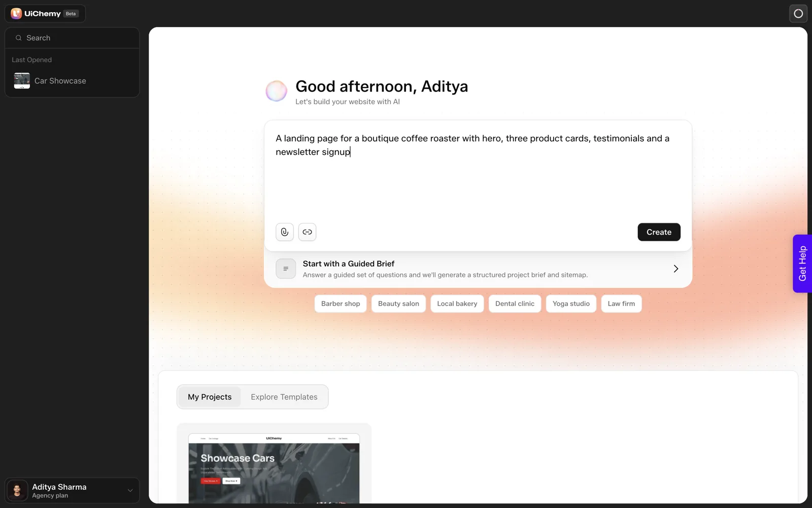
Task: Click the 'Agency plan' text
Action: (x=50, y=496)
